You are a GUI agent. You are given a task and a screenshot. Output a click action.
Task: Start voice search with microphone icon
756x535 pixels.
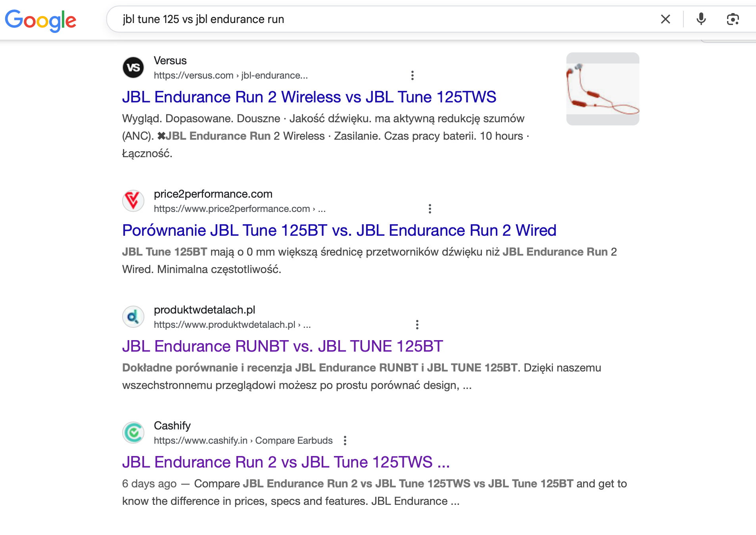point(701,19)
